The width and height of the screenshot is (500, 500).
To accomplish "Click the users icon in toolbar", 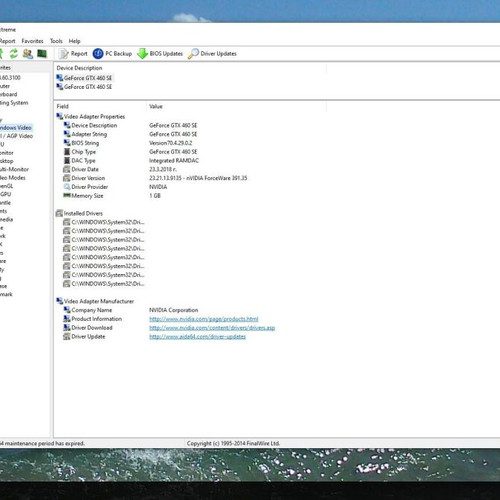I will (28, 54).
